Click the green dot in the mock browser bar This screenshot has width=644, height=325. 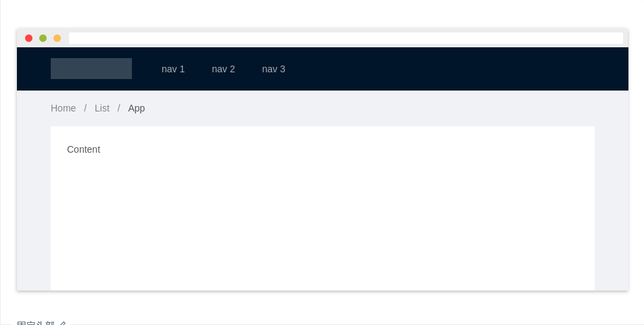43,38
